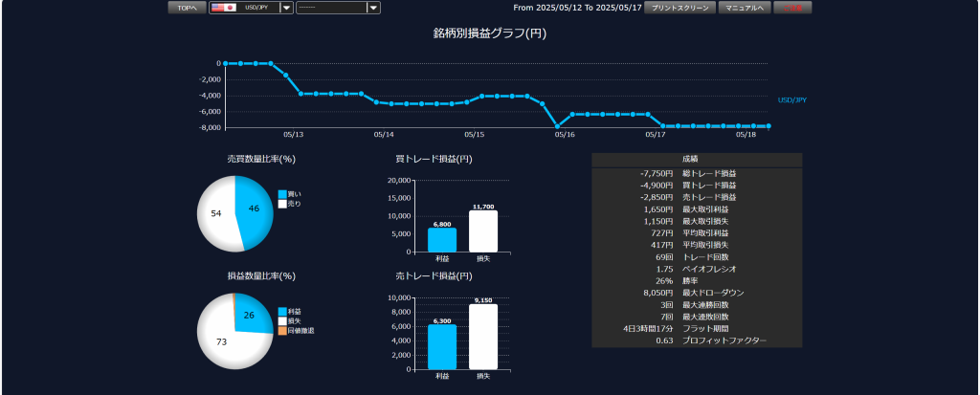The image size is (980, 395).
Task: Select the orange 同値撤退 legend swatch
Action: [x=282, y=330]
